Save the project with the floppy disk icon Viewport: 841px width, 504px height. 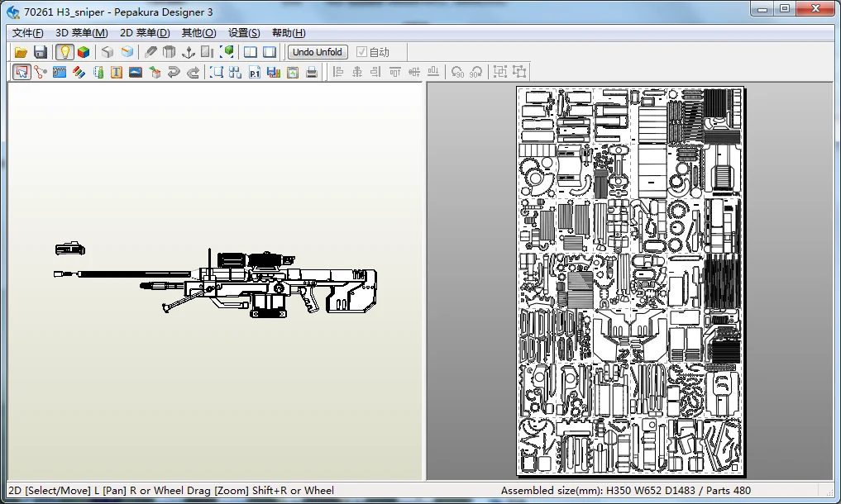tap(41, 52)
